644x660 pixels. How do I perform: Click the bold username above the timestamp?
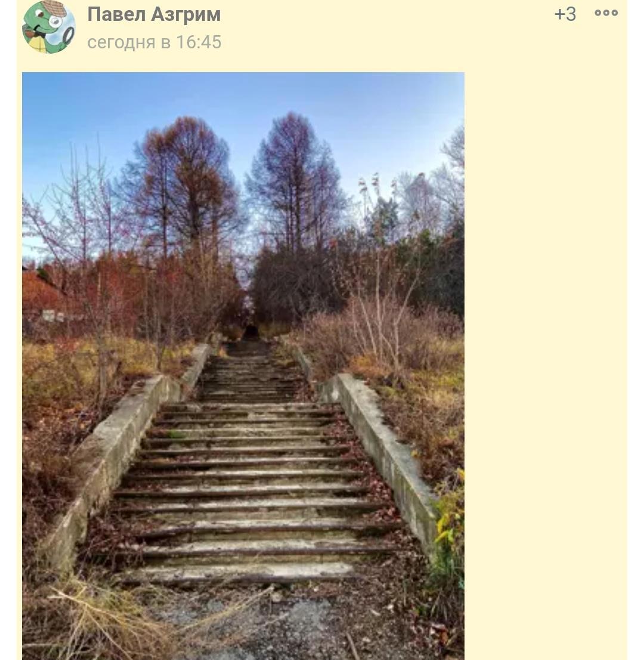(154, 14)
